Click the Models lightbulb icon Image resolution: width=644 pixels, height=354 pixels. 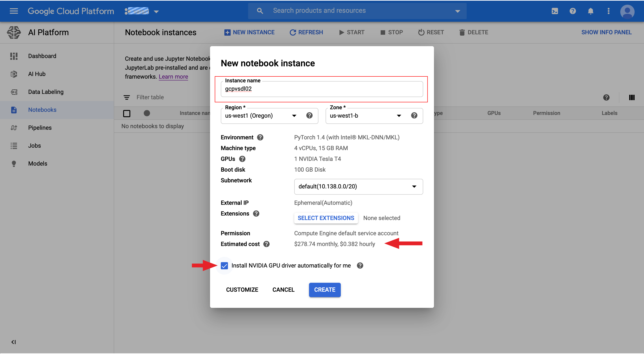tap(14, 164)
